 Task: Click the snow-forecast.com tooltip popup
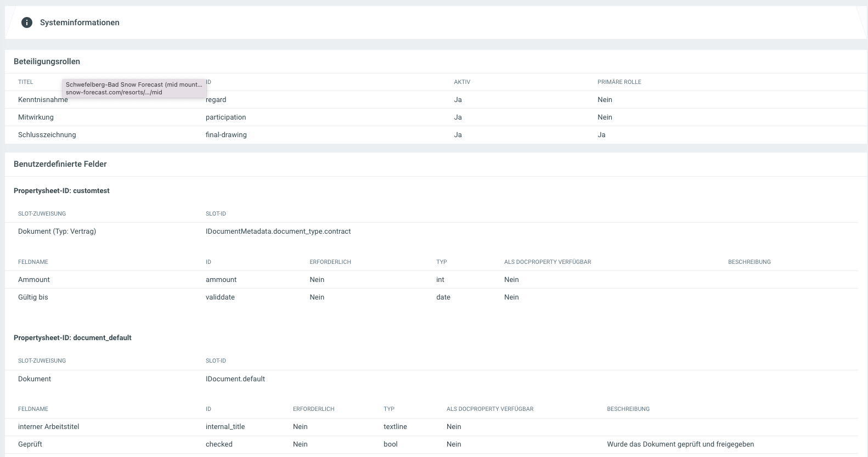click(134, 88)
